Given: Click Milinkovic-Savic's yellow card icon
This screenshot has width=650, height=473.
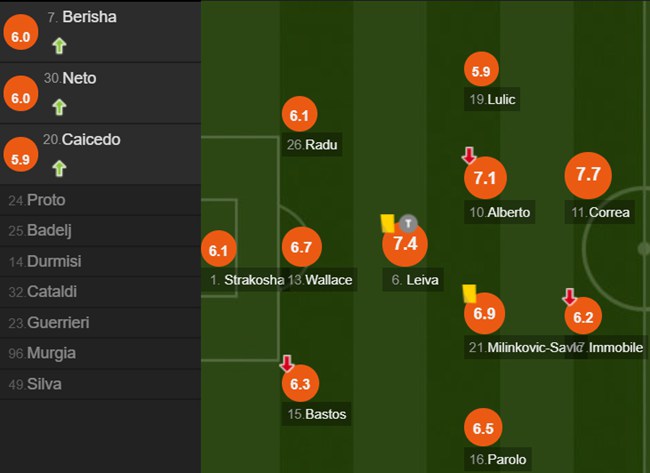Looking at the screenshot, I should pos(470,294).
